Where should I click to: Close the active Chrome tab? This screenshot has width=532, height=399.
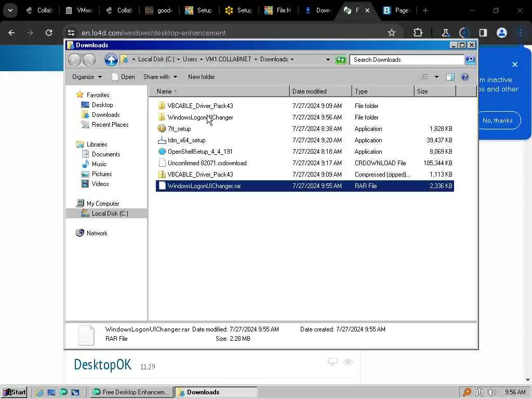point(367,10)
